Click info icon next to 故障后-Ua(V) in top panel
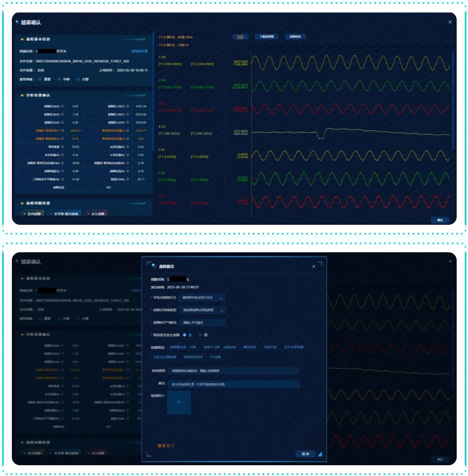 pyautogui.click(x=127, y=106)
